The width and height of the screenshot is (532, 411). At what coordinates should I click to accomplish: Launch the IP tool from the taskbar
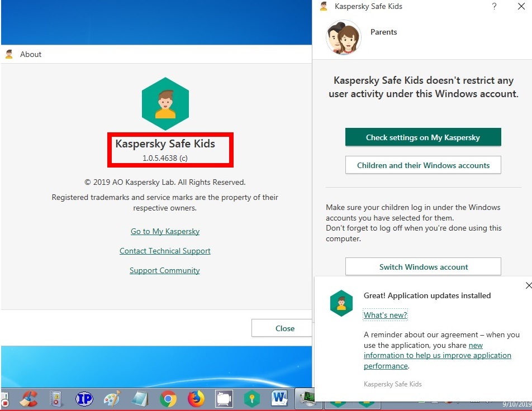click(84, 399)
